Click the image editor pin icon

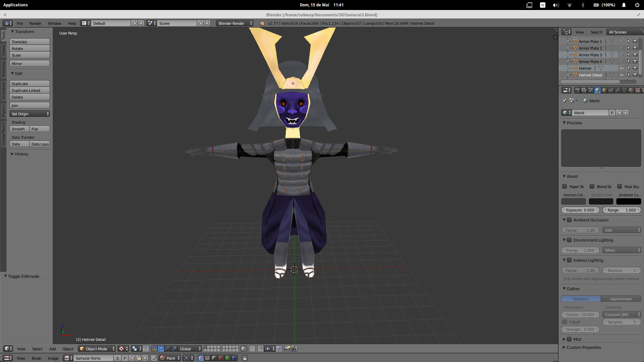[x=154, y=358]
